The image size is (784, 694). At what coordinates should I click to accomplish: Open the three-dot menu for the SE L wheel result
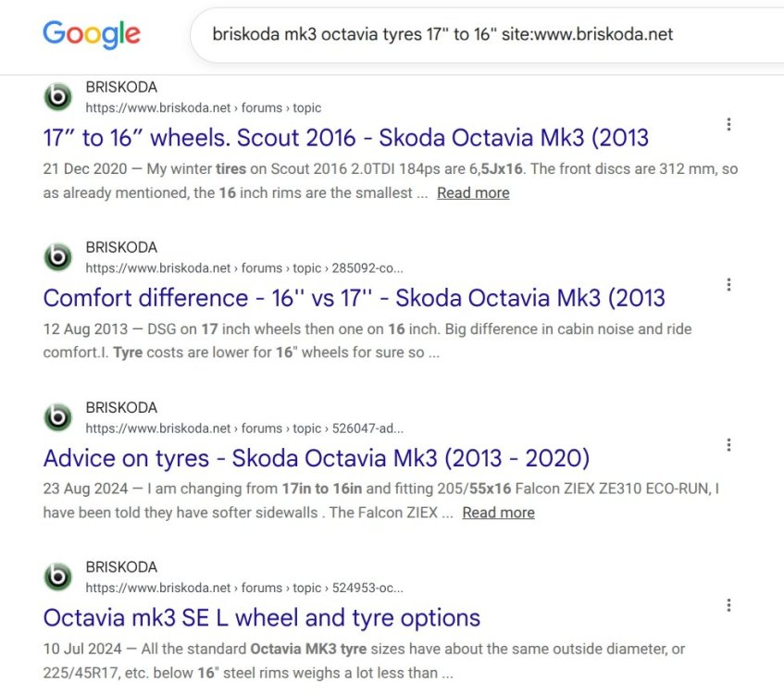tap(728, 605)
